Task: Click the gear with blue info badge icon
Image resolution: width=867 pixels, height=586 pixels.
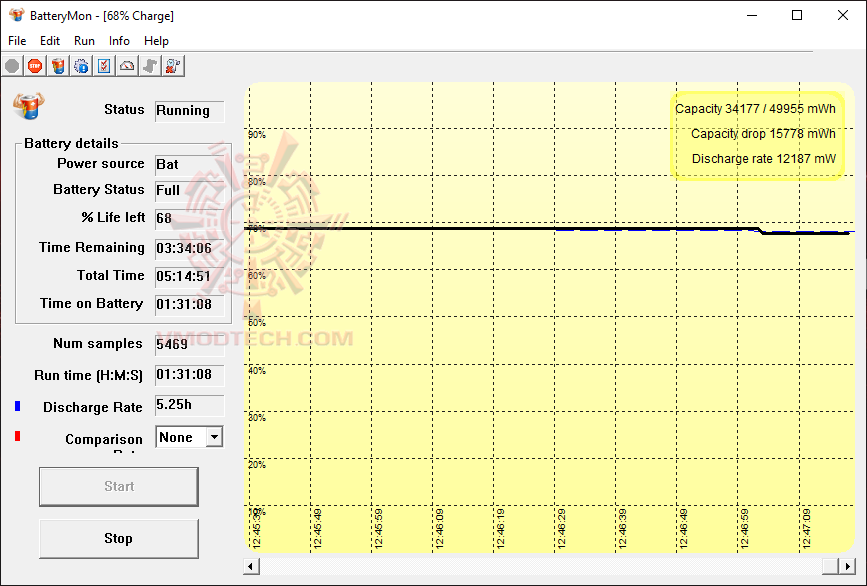Action: tap(81, 66)
